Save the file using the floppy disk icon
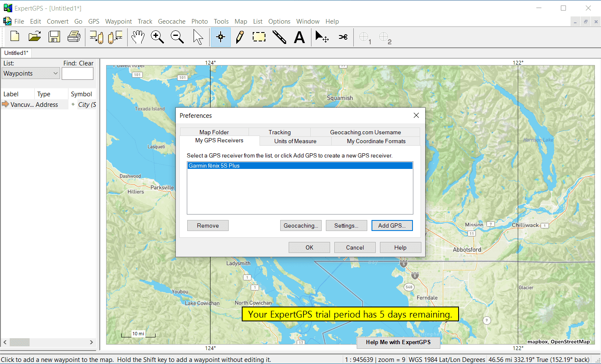 (54, 37)
